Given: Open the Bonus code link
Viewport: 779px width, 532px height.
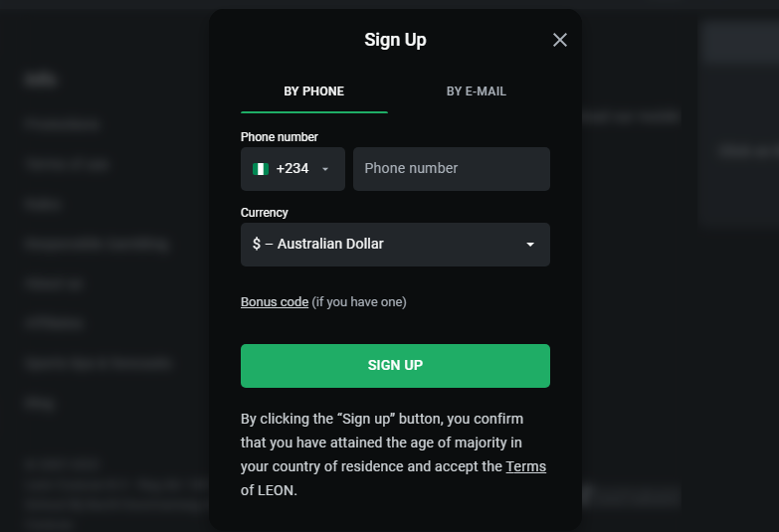Looking at the screenshot, I should click(275, 302).
